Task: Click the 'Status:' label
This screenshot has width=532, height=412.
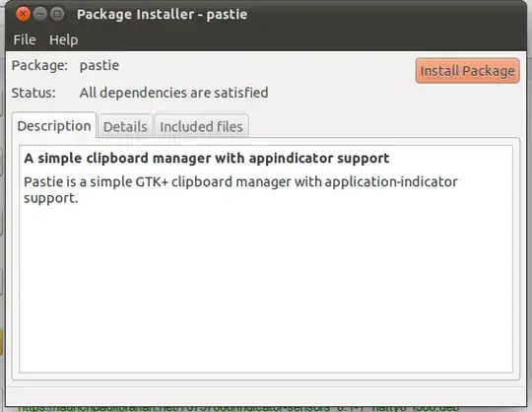Action: click(x=33, y=93)
